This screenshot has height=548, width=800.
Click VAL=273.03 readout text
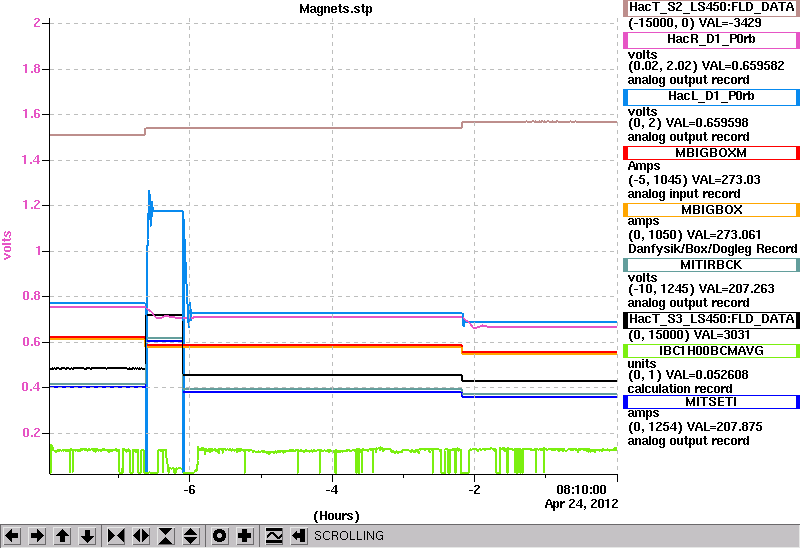[726, 180]
